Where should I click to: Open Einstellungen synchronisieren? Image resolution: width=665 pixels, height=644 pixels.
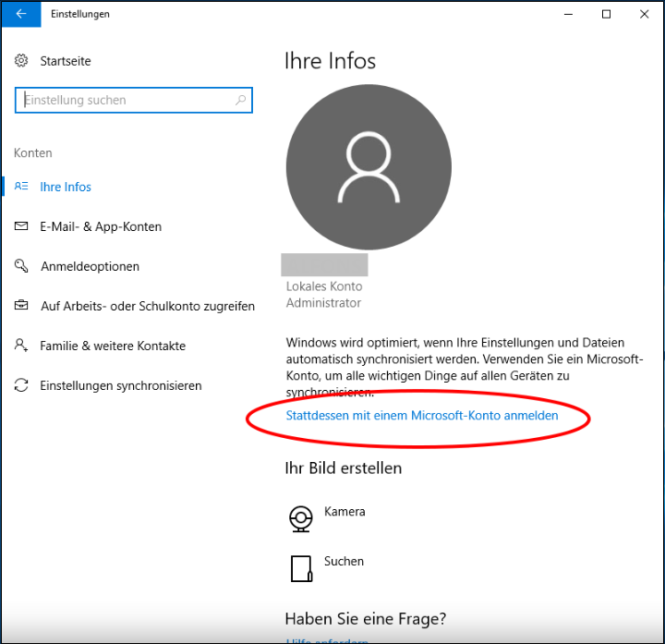pos(121,385)
